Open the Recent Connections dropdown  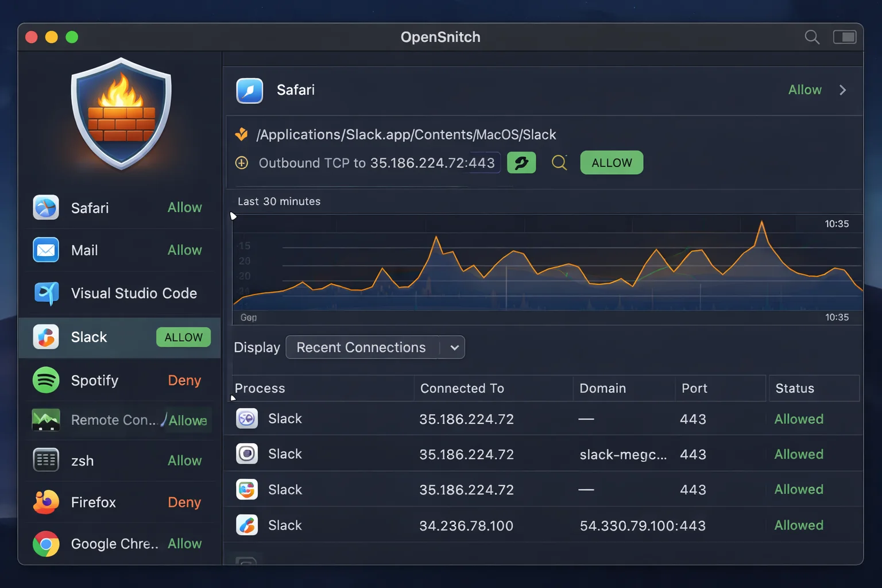[x=375, y=347]
